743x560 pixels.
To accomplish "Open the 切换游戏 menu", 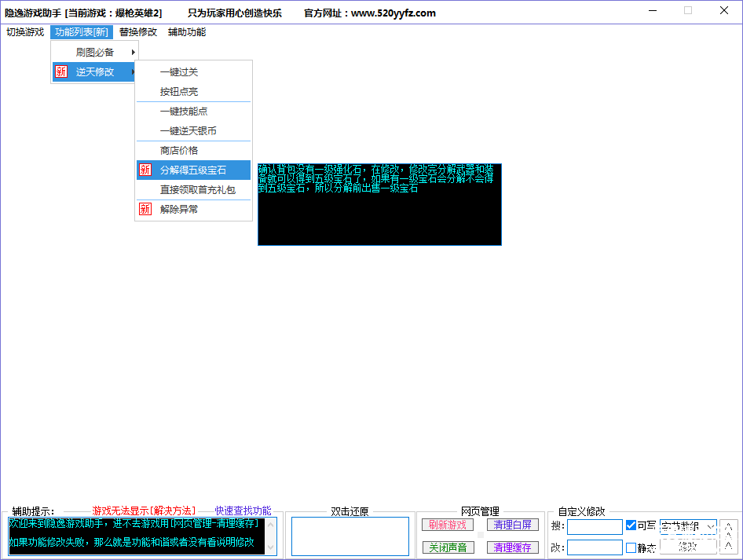I will (25, 32).
